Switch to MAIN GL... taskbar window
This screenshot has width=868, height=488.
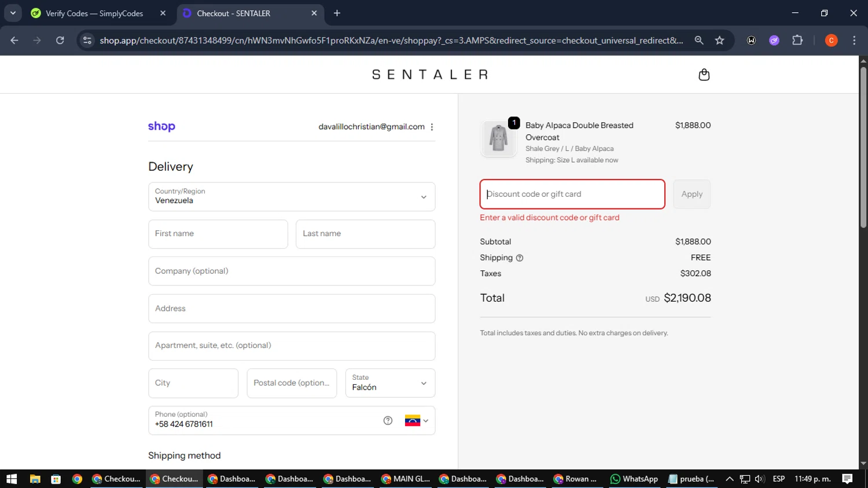[x=406, y=479]
